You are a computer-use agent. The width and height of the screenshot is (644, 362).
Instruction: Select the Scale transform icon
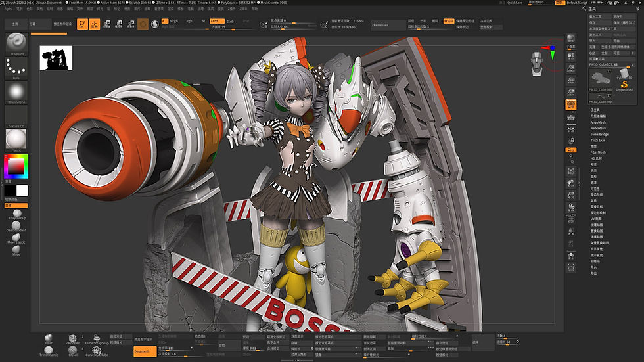119,24
